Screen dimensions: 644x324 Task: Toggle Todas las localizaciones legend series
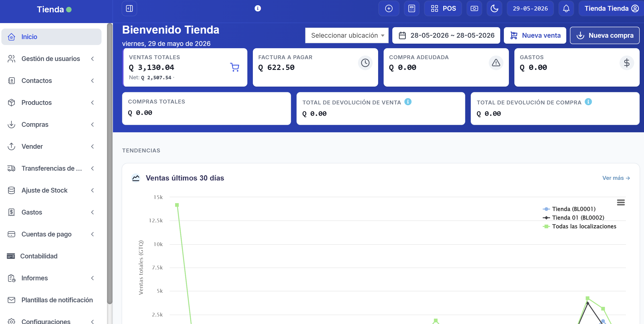point(579,226)
